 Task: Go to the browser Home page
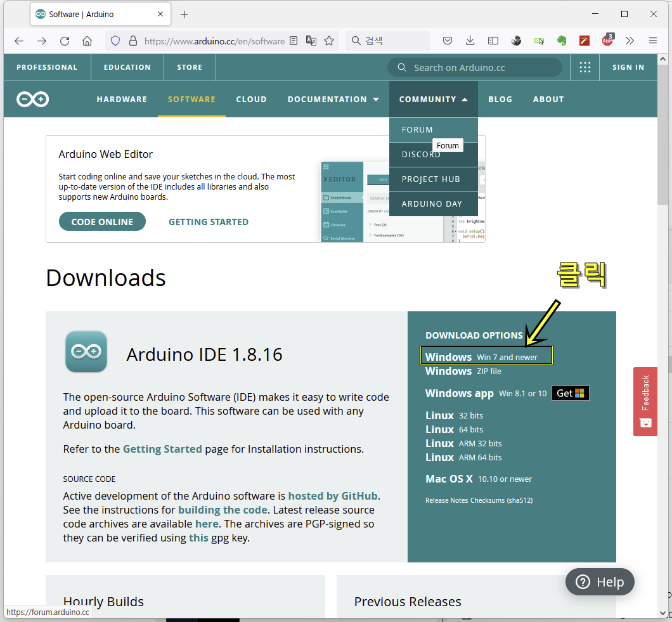[87, 41]
